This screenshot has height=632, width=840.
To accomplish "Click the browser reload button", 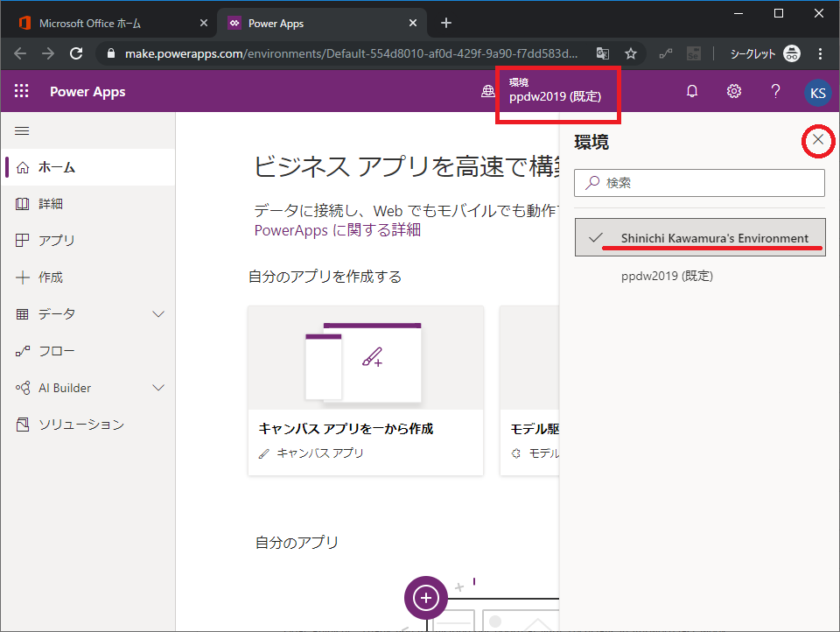I will [76, 53].
